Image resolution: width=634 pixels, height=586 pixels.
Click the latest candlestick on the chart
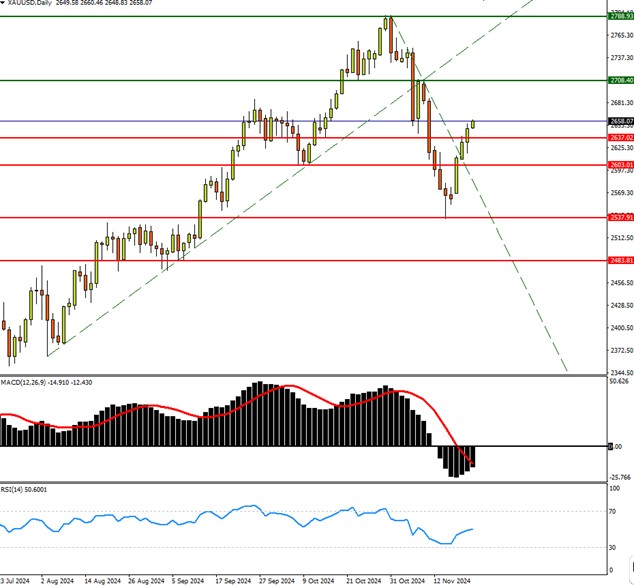[473, 124]
